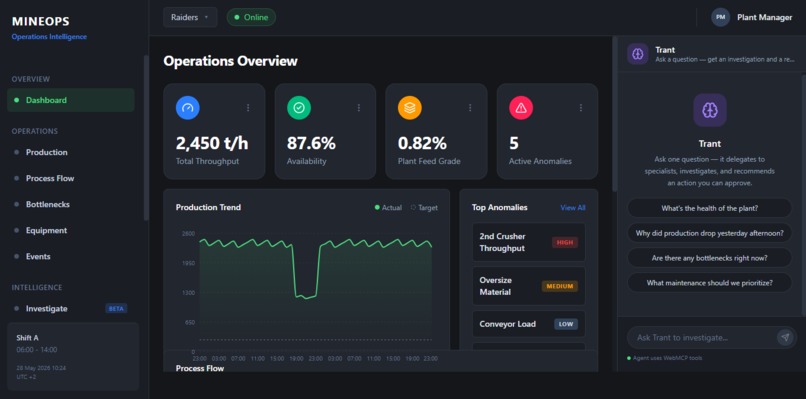Click the Operations Overview heading

click(230, 61)
